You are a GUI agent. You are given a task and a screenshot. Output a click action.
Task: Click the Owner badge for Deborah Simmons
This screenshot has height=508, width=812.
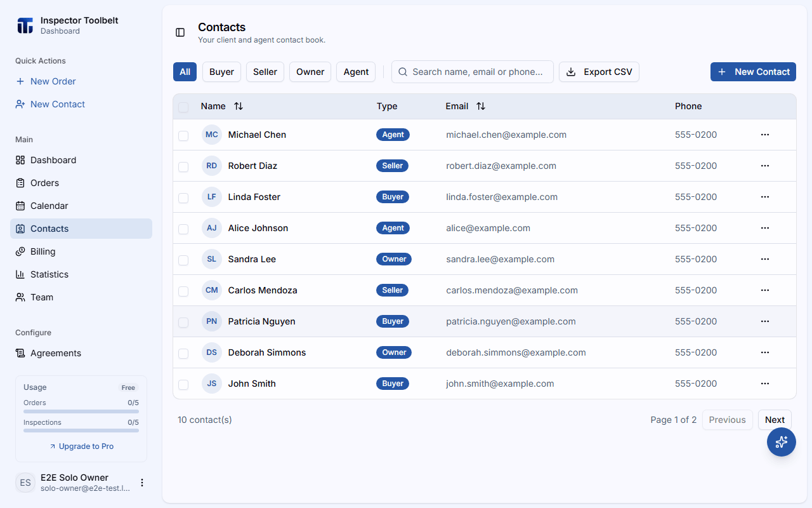(x=394, y=352)
